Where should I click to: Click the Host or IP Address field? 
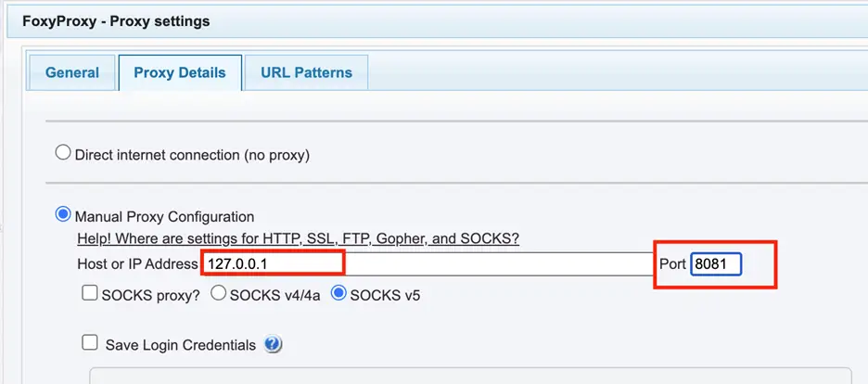click(428, 264)
